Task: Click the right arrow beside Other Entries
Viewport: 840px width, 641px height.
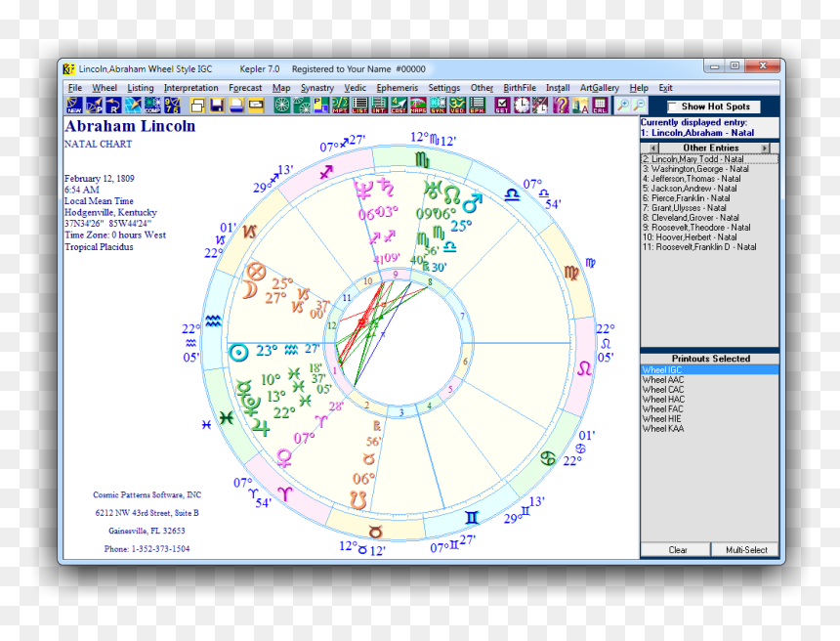Action: 765,148
